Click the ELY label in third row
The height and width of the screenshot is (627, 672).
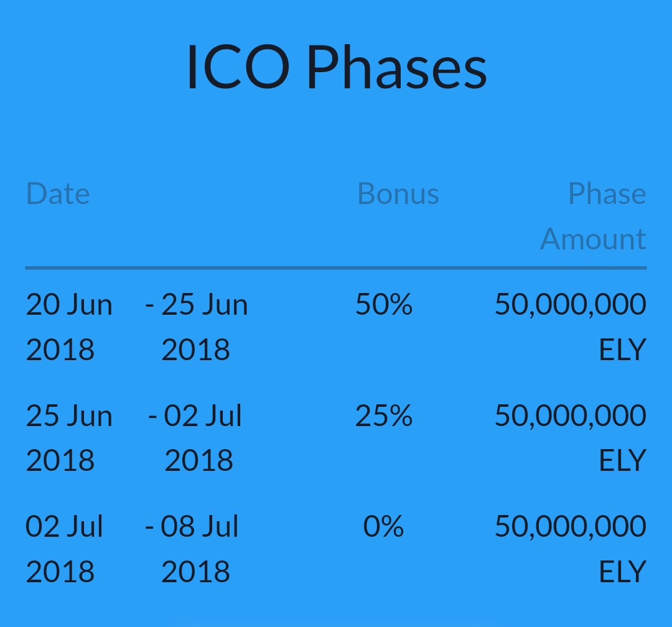tap(622, 571)
